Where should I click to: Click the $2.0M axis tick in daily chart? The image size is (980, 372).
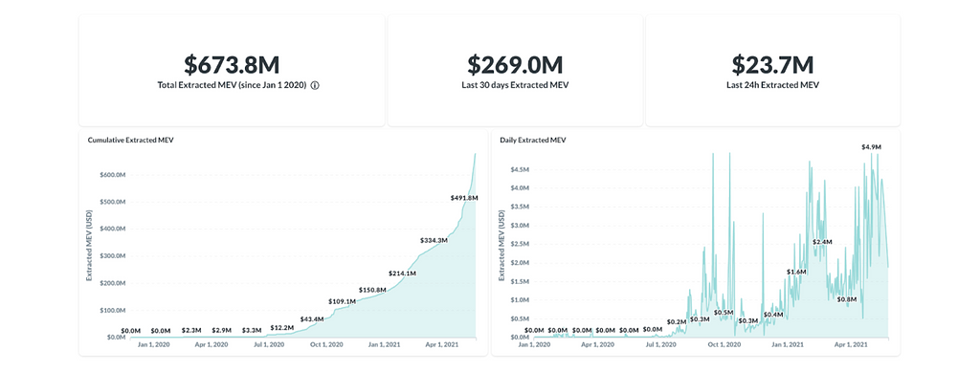click(x=520, y=263)
